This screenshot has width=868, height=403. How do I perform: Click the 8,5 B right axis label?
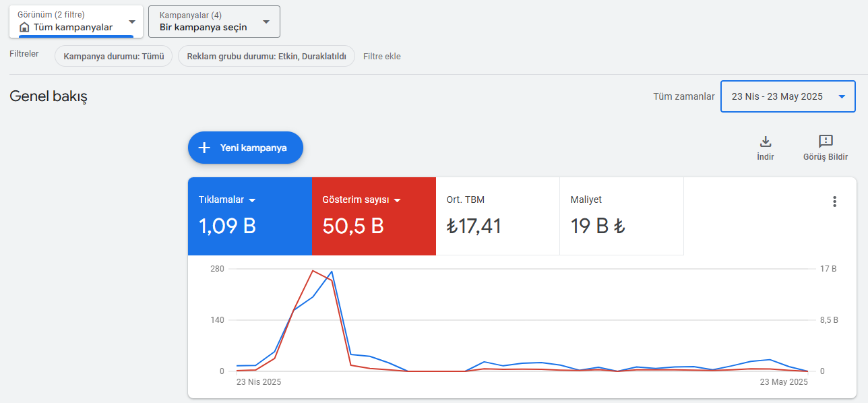[829, 320]
